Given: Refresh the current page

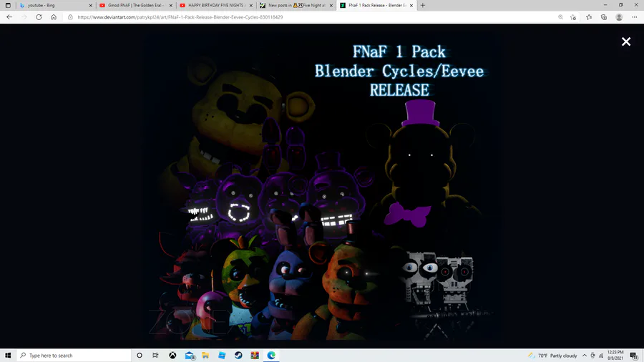Looking at the screenshot, I should click(39, 17).
